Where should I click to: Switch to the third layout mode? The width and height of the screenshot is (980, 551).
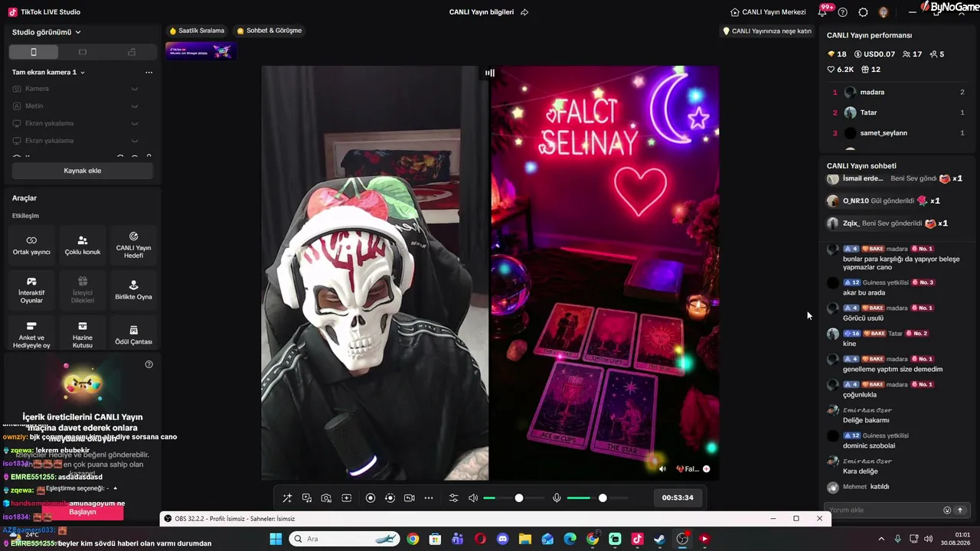[132, 52]
